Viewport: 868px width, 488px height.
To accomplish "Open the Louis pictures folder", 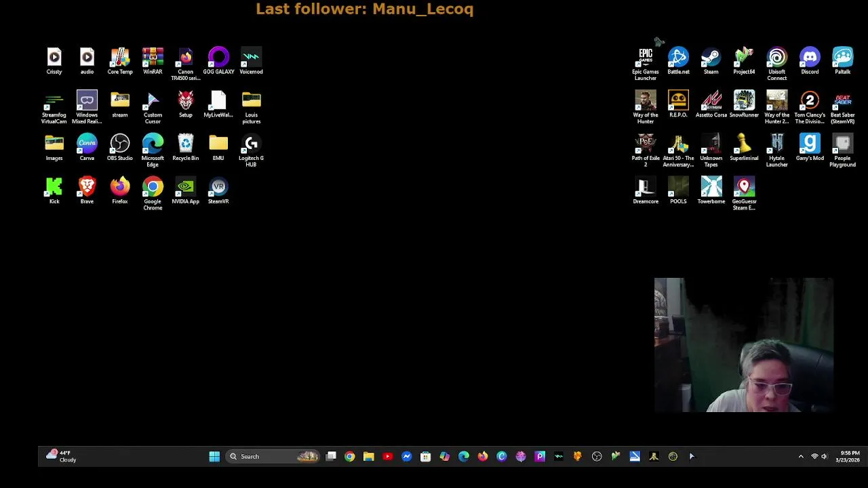I will 251,108.
